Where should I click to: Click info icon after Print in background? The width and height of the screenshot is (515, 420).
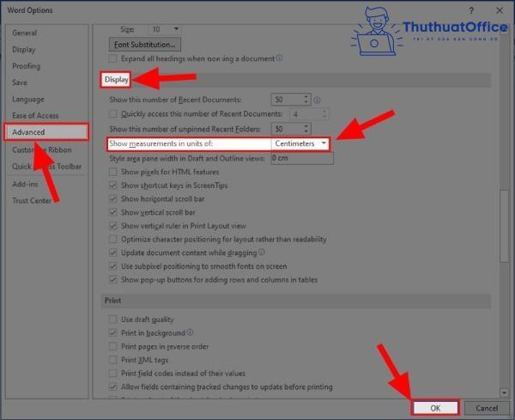[x=191, y=332]
